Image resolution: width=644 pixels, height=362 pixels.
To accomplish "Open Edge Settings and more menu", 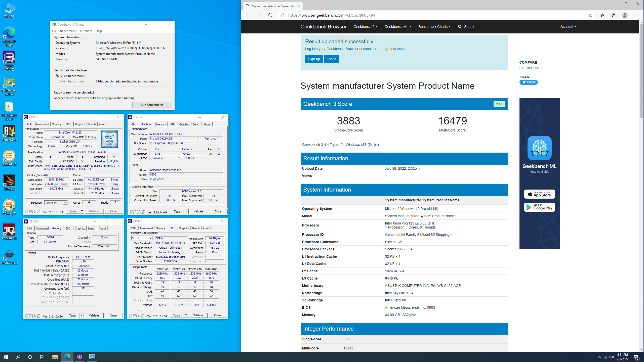I will tap(636, 15).
